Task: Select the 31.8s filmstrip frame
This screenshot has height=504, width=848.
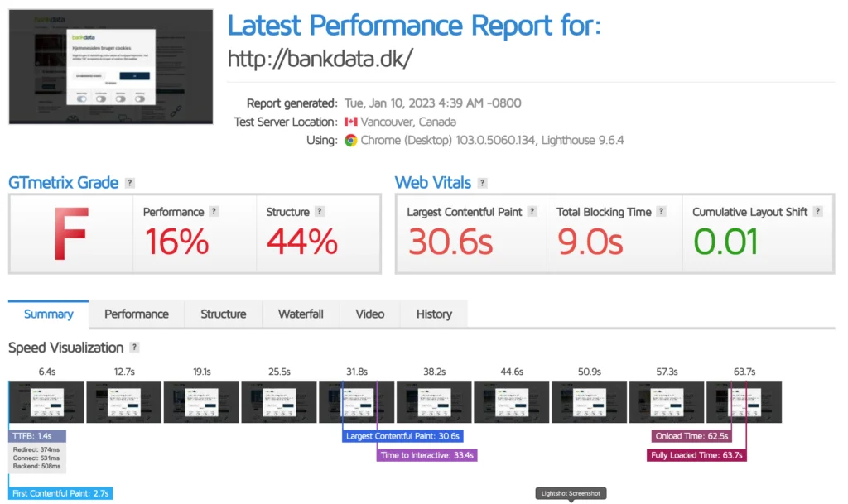Action: pyautogui.click(x=356, y=401)
